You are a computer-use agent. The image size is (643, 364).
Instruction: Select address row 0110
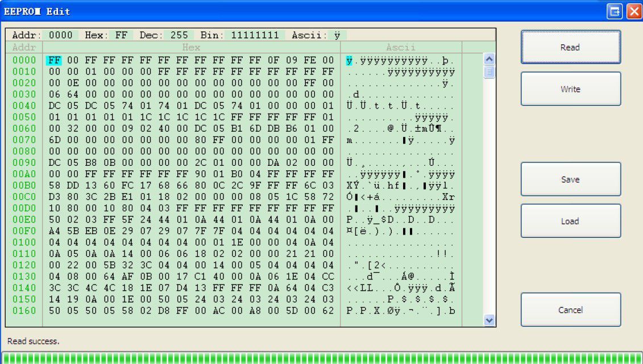24,254
